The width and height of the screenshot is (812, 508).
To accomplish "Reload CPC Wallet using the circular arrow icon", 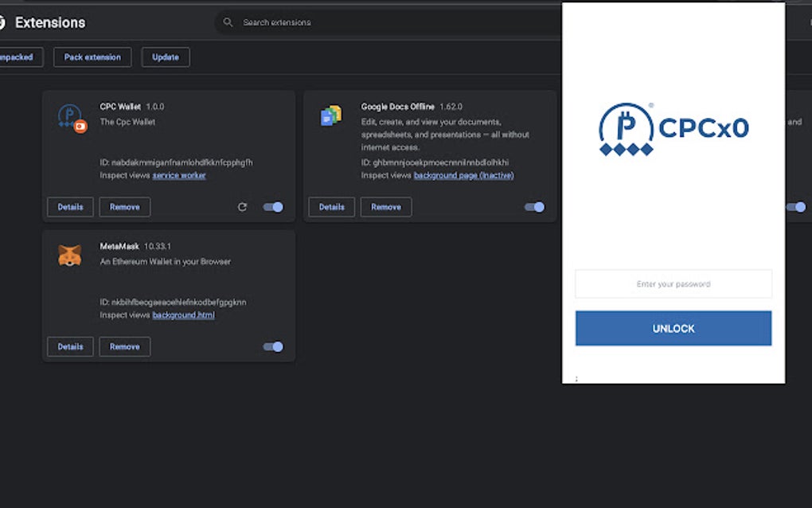I will 243,206.
